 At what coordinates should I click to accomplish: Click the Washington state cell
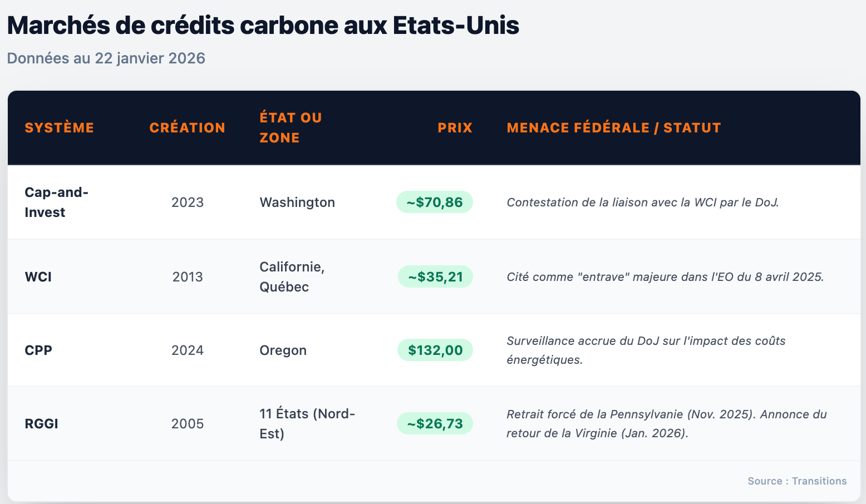point(297,202)
